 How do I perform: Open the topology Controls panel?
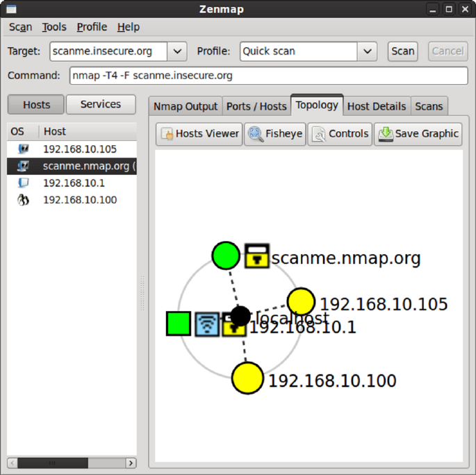coord(340,134)
